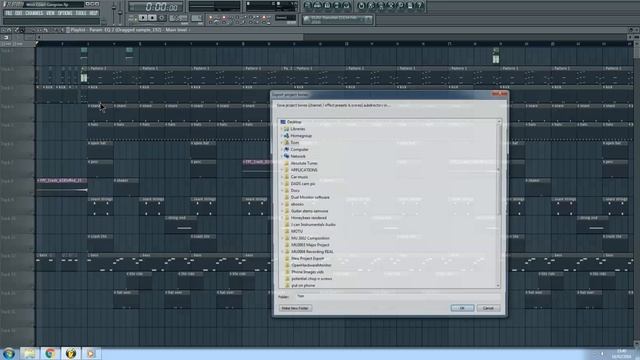This screenshot has height=360, width=640.
Task: Select Network in the folder tree
Action: coord(298,156)
